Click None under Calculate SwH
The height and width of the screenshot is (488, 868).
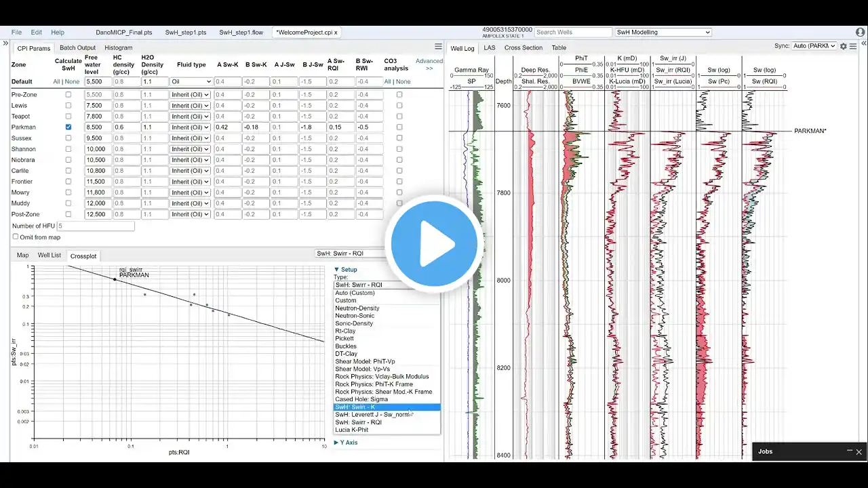pyautogui.click(x=72, y=81)
